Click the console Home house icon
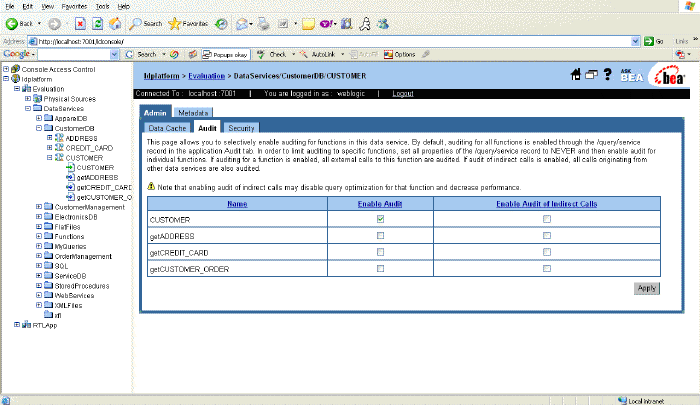Image resolution: width=700 pixels, height=405 pixels. coord(575,75)
